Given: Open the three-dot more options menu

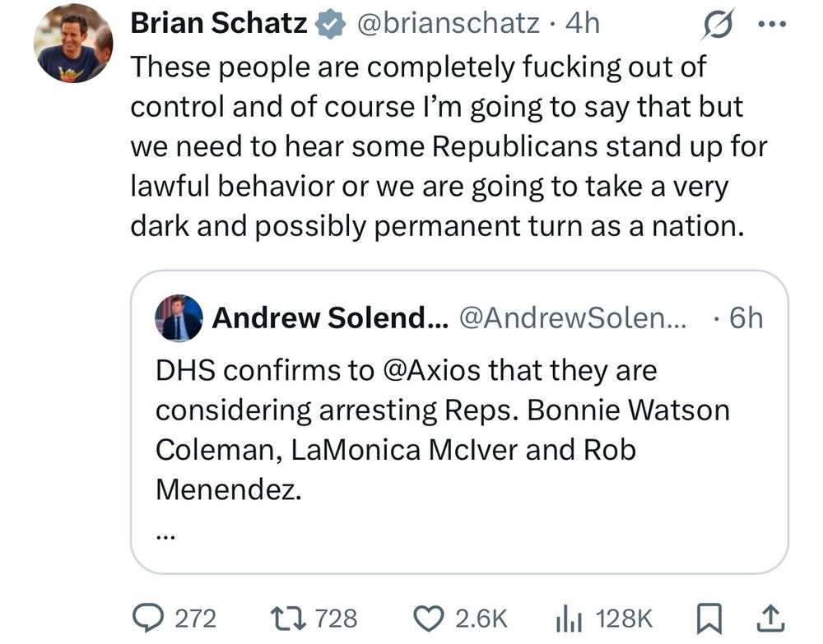Looking at the screenshot, I should click(x=773, y=24).
